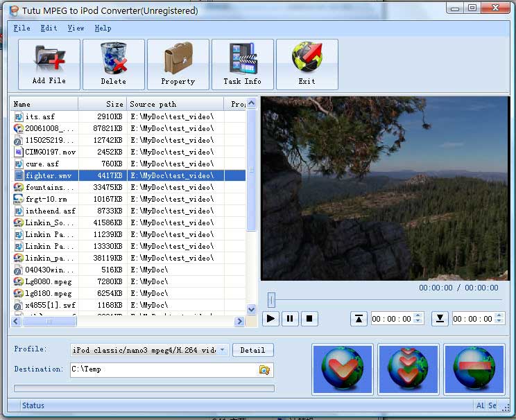
Task: Select the 115025219... file row
Action: (128, 140)
